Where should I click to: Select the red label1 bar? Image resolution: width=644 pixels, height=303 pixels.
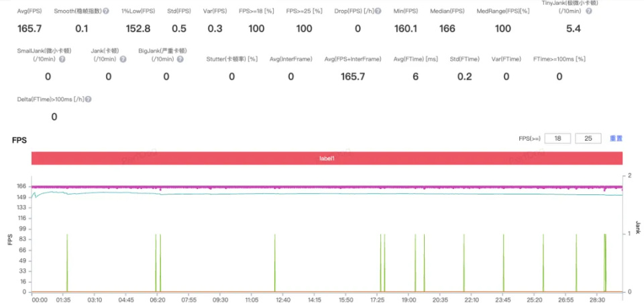[327, 158]
